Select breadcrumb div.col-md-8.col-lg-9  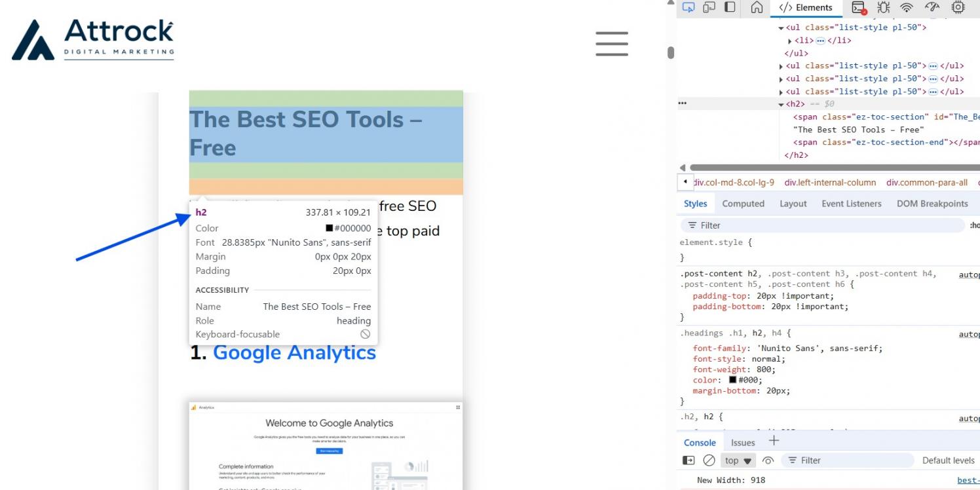click(x=734, y=182)
